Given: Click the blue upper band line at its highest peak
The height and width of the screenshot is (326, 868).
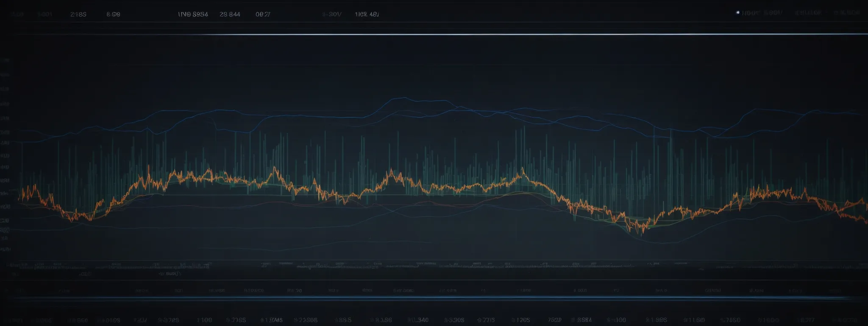Looking at the screenshot, I should click(398, 98).
